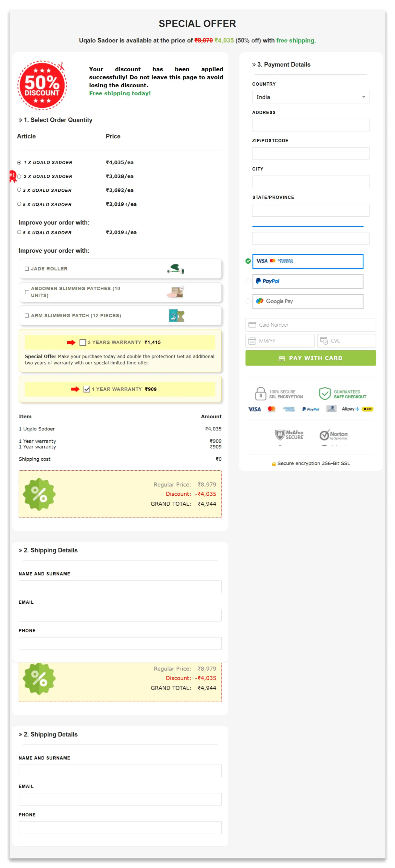
Task: Click the Address input field
Action: [310, 125]
